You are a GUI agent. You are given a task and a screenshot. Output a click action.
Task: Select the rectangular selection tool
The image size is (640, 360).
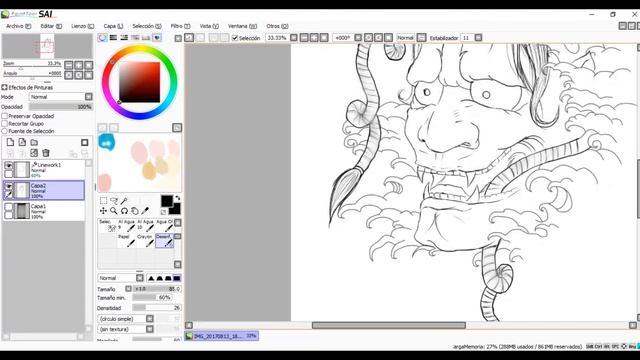pyautogui.click(x=103, y=200)
